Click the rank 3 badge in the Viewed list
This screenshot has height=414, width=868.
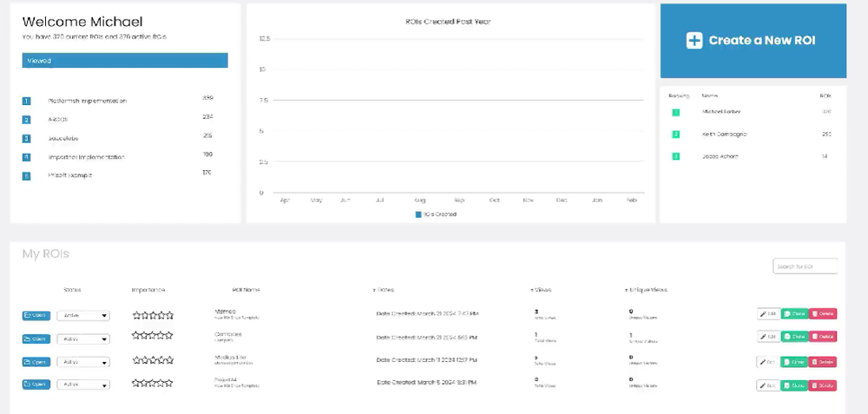point(26,139)
